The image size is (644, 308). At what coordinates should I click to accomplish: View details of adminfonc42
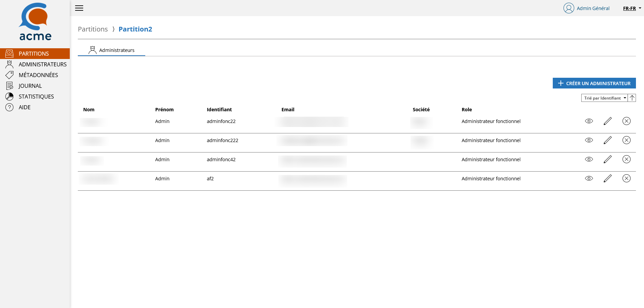(x=589, y=159)
